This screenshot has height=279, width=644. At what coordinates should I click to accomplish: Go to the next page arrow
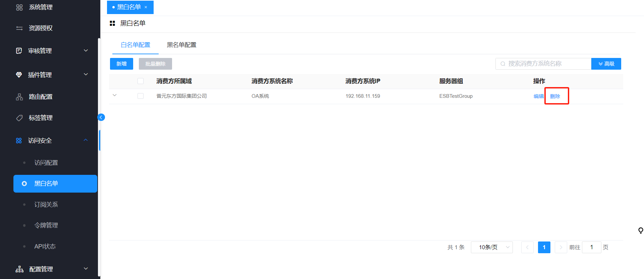pyautogui.click(x=561, y=247)
